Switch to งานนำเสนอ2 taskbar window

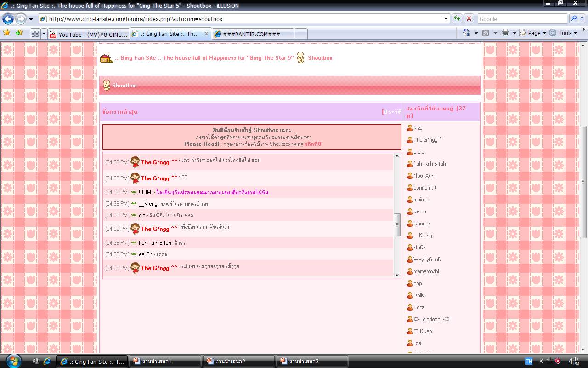tap(238, 362)
